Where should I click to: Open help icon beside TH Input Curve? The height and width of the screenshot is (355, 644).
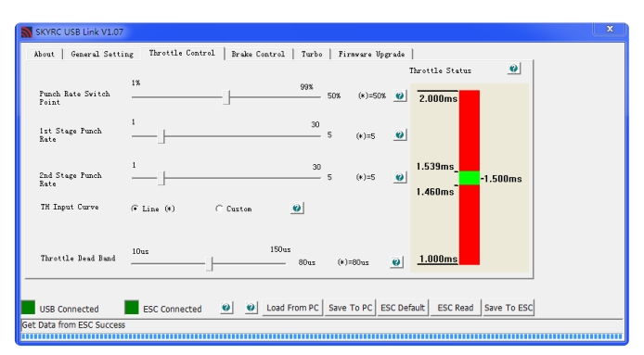point(297,208)
